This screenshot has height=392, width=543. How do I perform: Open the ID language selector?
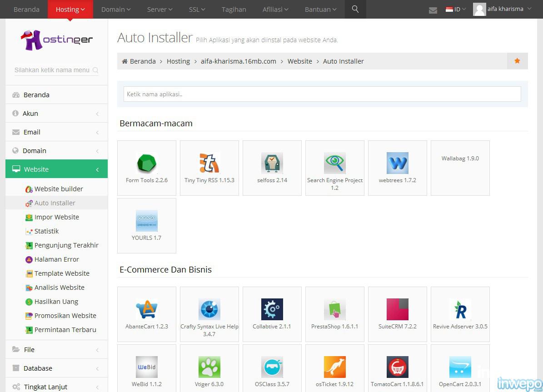coord(456,9)
